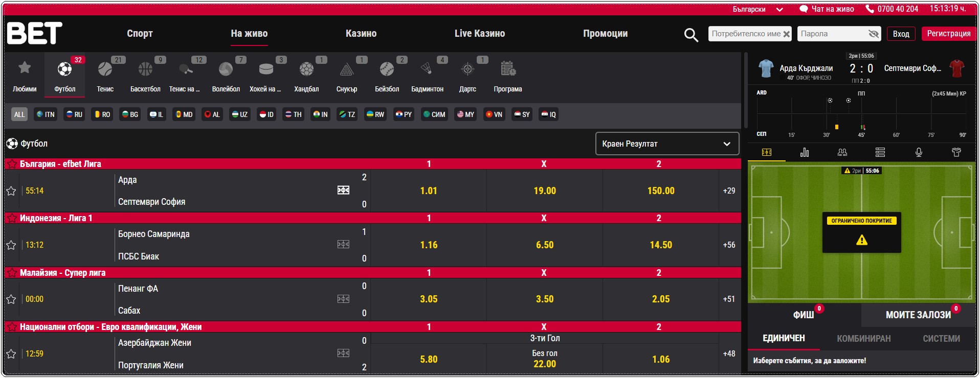Select the КОМБИНИРАН bet slip tab
This screenshot has width=980, height=378.
[x=863, y=339]
